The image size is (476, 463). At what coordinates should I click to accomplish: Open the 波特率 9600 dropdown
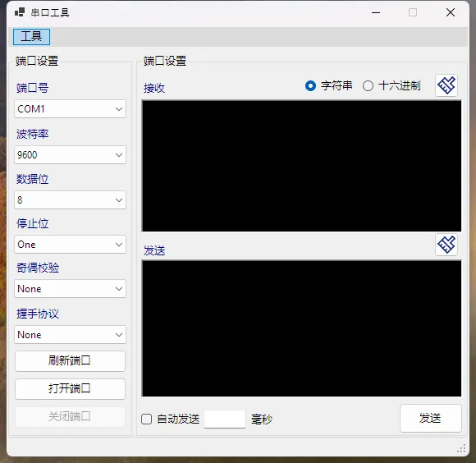click(70, 155)
